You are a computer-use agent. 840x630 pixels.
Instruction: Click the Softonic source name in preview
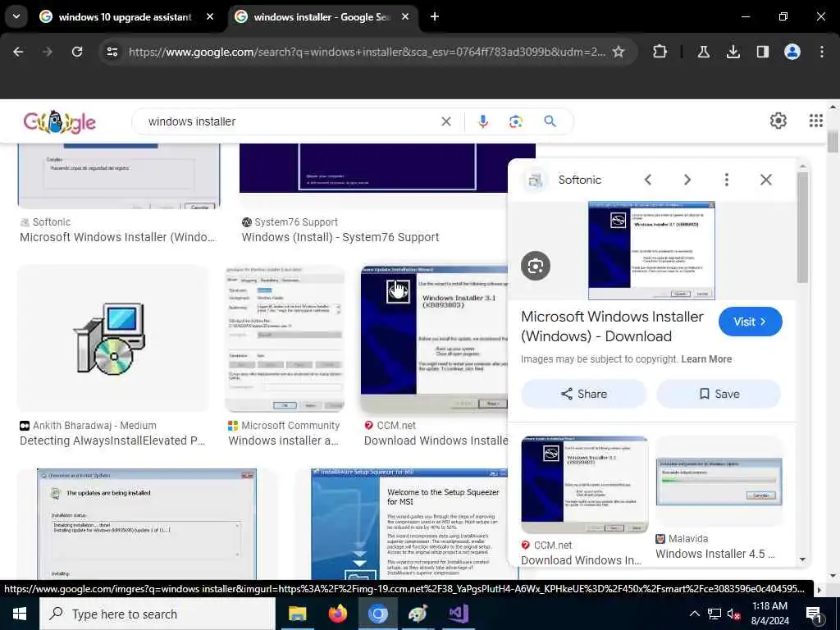(580, 180)
